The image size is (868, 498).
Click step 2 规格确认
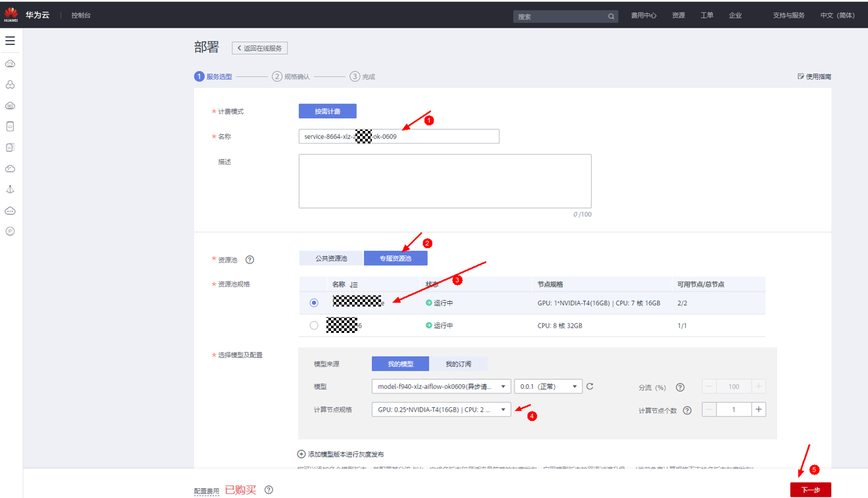click(291, 77)
